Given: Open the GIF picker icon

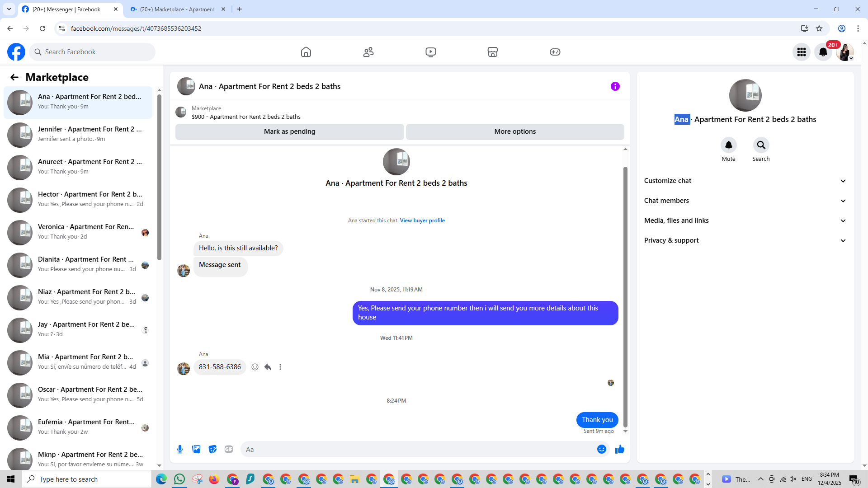Looking at the screenshot, I should click(229, 449).
